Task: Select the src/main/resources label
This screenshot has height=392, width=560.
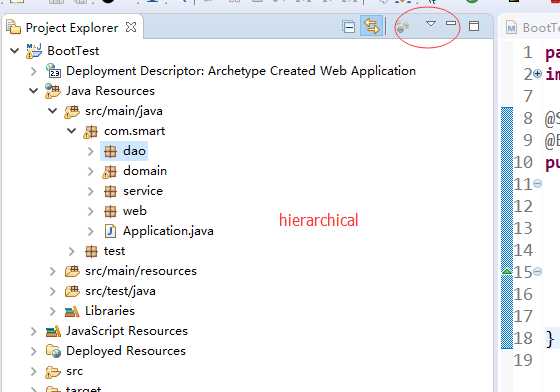Action: (141, 271)
